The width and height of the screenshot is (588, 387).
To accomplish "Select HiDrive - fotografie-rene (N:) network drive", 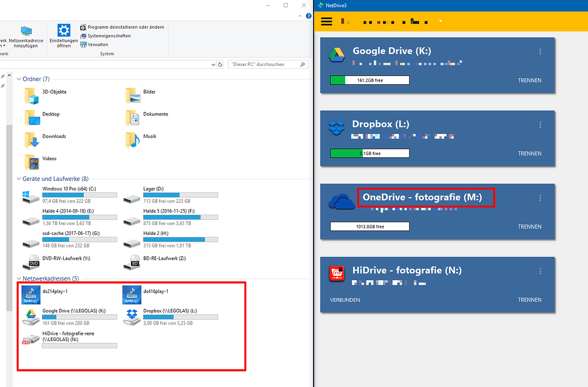I will tap(69, 339).
